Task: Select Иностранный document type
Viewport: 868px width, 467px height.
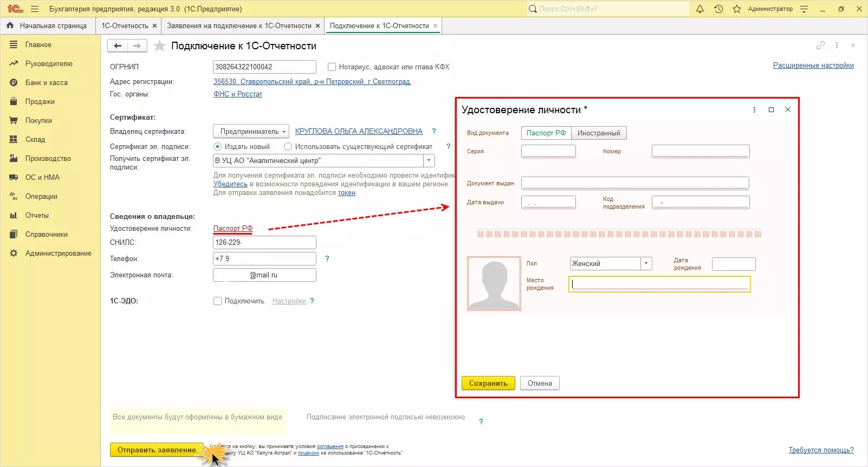Action: [599, 133]
